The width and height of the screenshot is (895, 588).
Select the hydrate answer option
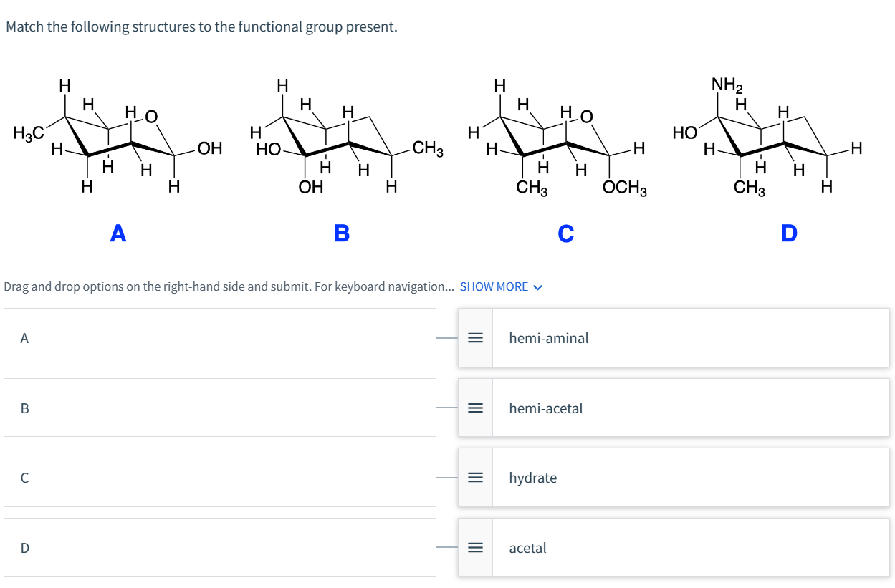point(674,478)
